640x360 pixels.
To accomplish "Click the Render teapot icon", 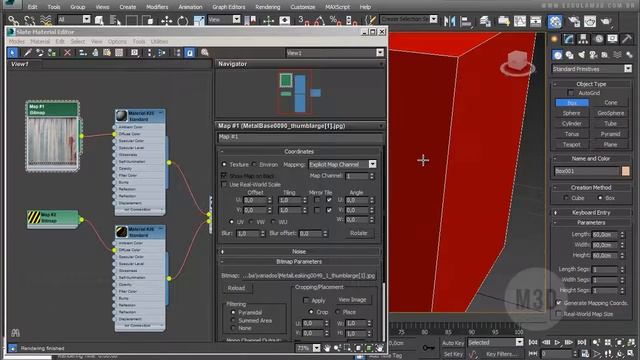I will point(606,21).
